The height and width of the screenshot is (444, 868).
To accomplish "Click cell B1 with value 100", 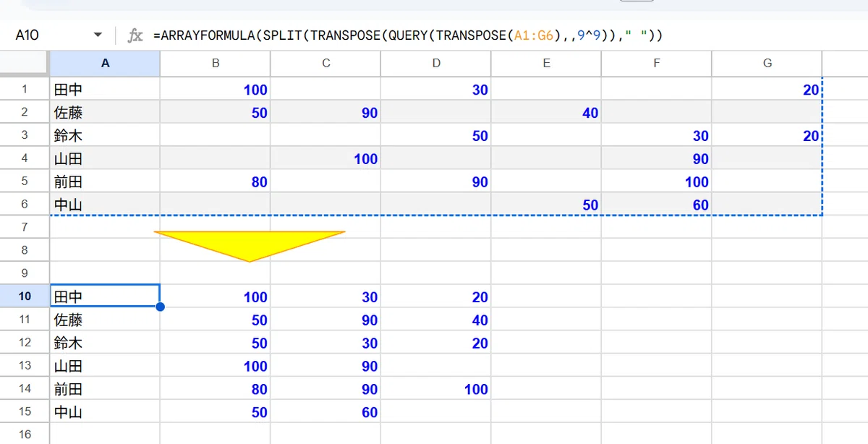I will (216, 89).
